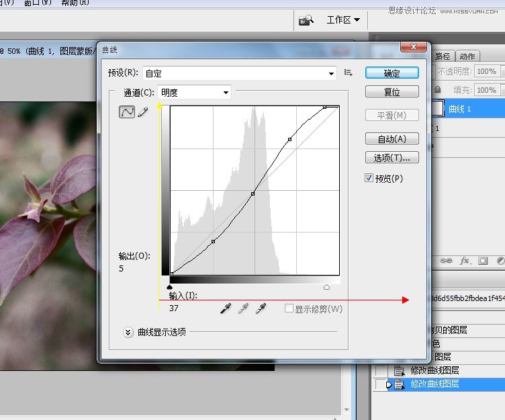This screenshot has height=420, width=505.
Task: Switch to the 动作 tab
Action: coord(467,56)
